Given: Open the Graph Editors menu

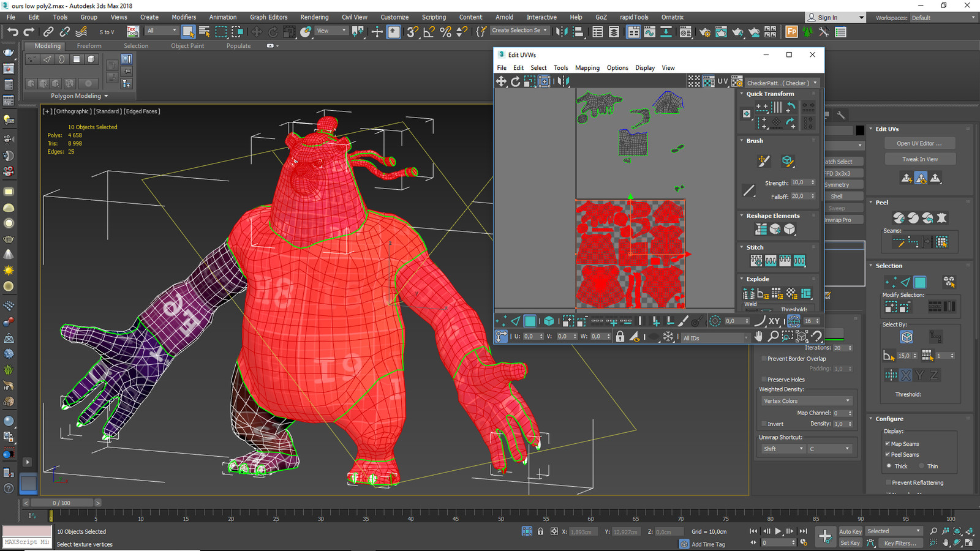Looking at the screenshot, I should pos(268,17).
